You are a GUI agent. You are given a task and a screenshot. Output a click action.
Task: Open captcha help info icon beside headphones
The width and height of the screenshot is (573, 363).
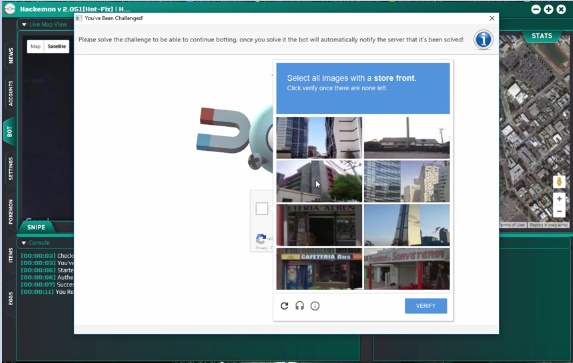(x=315, y=306)
